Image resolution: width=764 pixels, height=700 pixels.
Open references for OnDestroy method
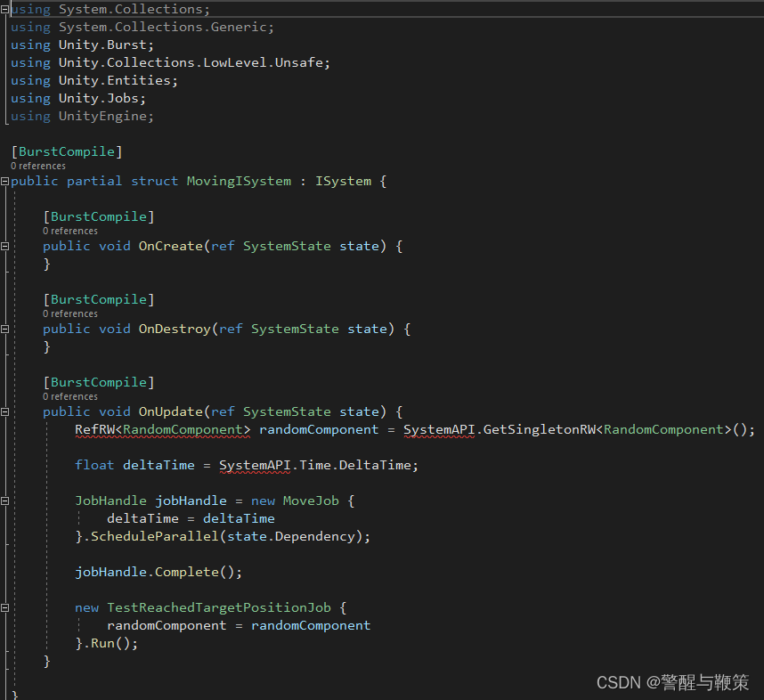tap(69, 313)
